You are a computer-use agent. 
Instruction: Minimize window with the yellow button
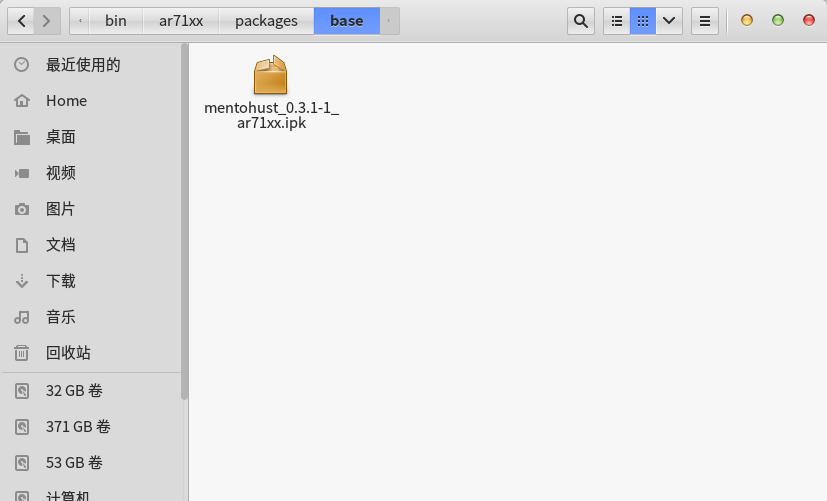tap(747, 21)
